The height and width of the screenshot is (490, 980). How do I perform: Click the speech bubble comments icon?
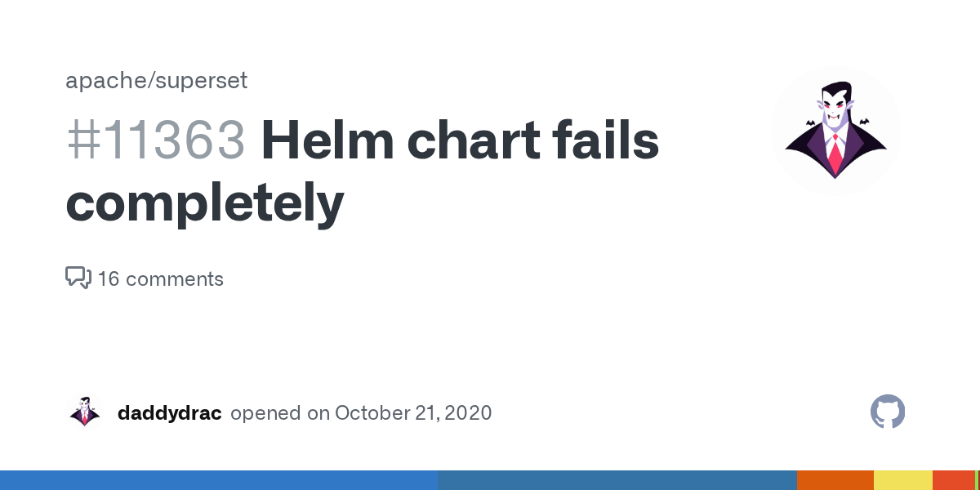(78, 278)
